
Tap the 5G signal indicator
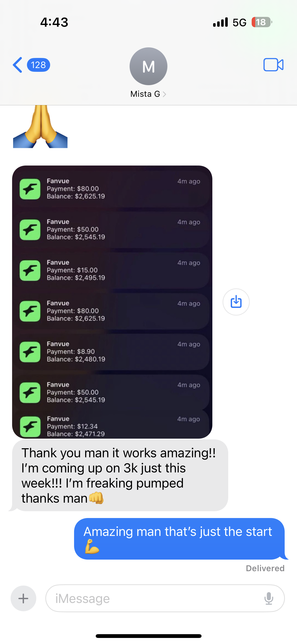pos(239,22)
